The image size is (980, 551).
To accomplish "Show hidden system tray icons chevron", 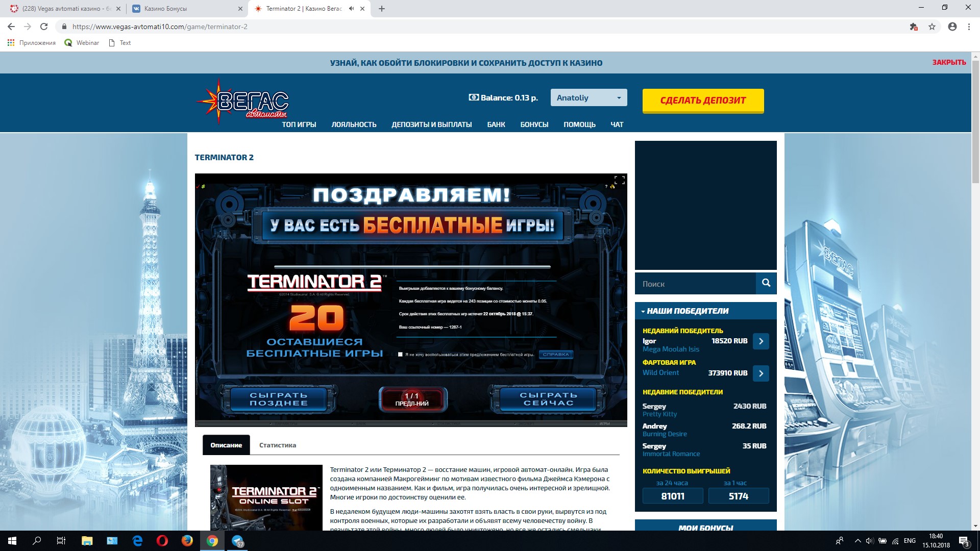I will [x=857, y=541].
